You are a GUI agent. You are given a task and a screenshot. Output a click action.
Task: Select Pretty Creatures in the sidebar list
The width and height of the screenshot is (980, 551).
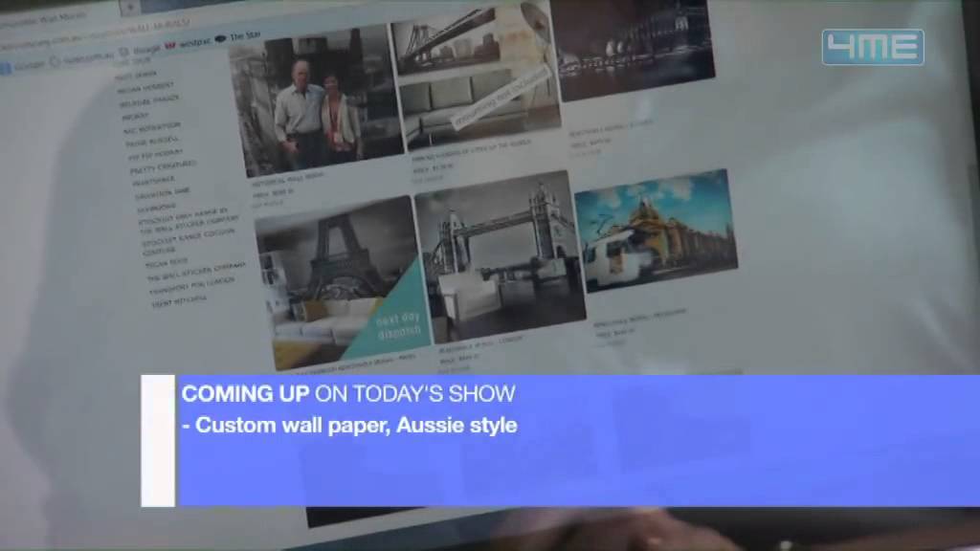pos(163,166)
